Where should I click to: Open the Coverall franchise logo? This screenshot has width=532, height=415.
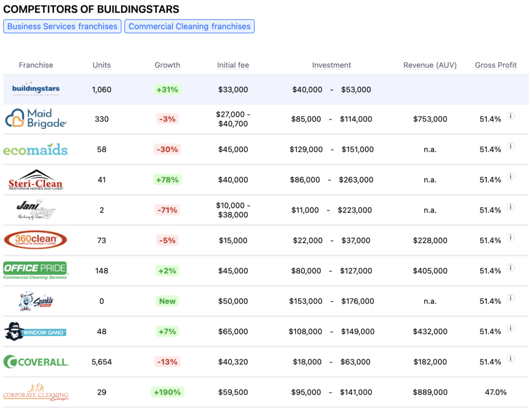click(36, 362)
